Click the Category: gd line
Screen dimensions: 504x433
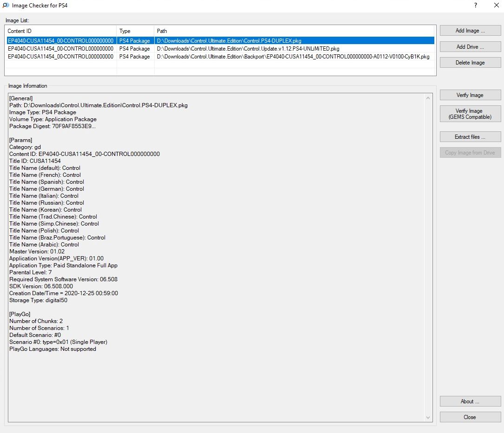[x=25, y=147]
